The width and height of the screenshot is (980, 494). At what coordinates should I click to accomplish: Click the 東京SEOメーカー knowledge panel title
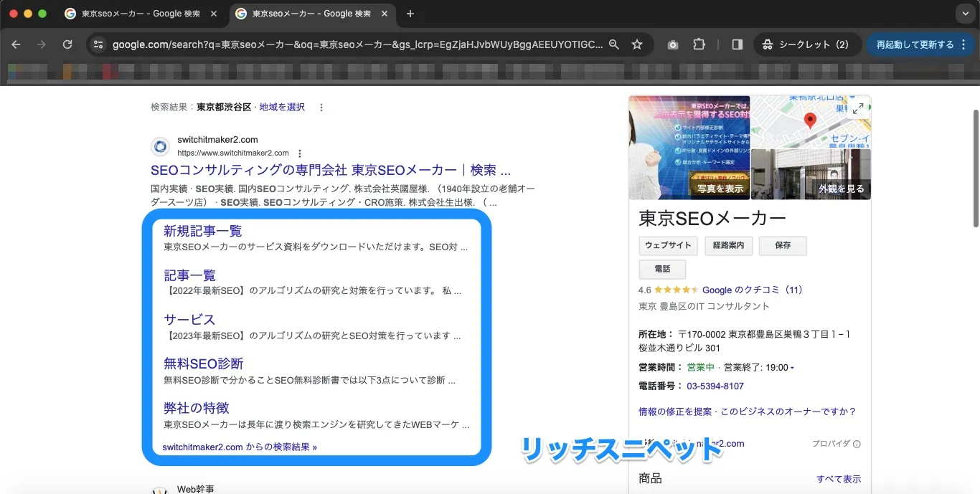coord(712,218)
